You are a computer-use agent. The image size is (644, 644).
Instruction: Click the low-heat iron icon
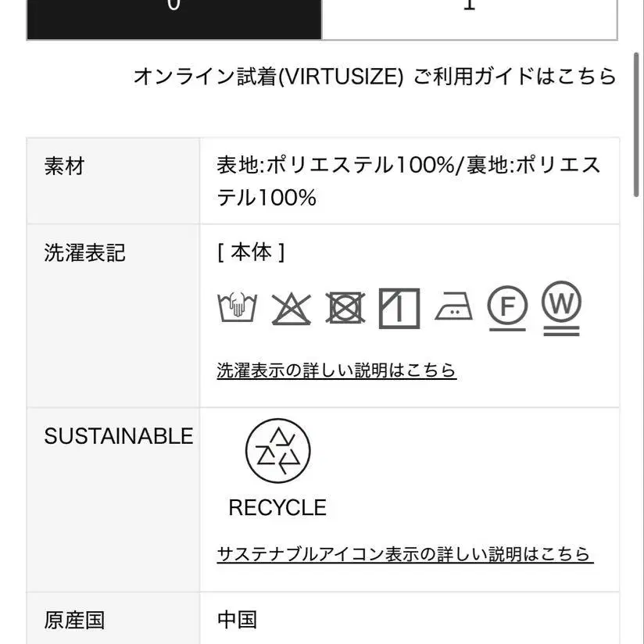[453, 306]
